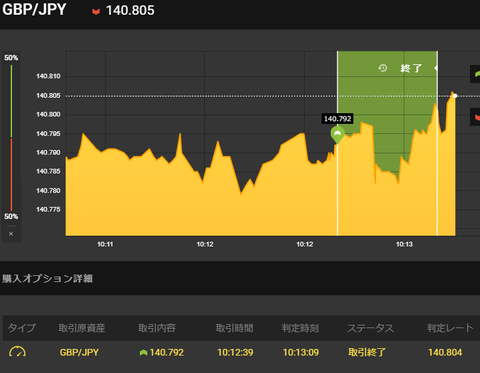Click the 10:11 time axis label
The height and width of the screenshot is (373, 480).
pos(105,244)
